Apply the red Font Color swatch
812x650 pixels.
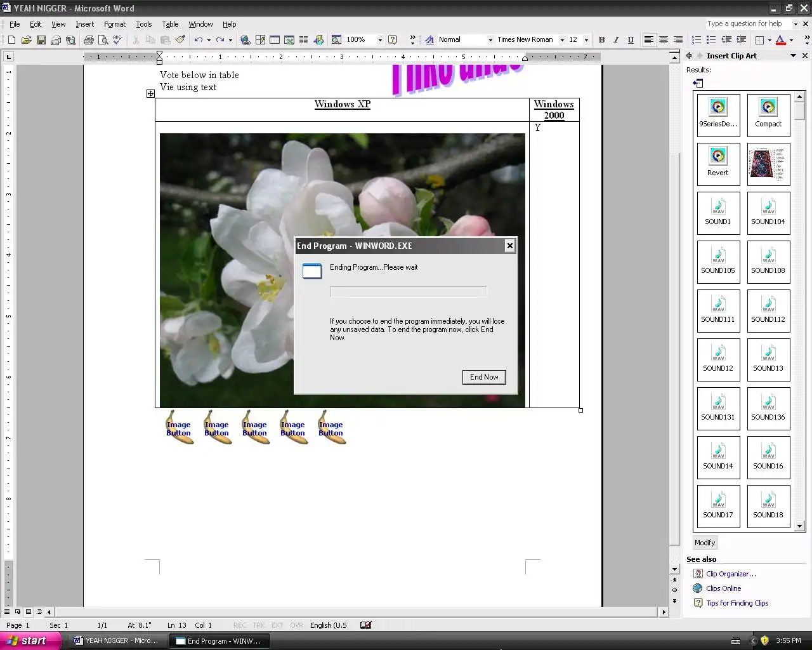pyautogui.click(x=781, y=40)
